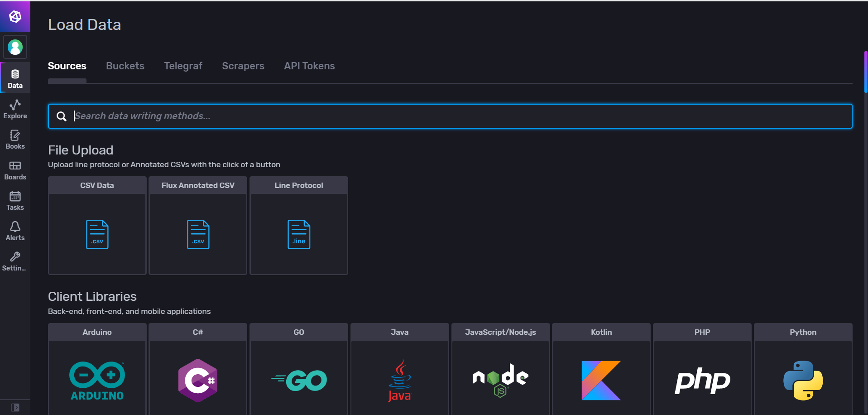Open Alerts in the sidebar
Viewport: 868px width, 415px height.
point(15,231)
